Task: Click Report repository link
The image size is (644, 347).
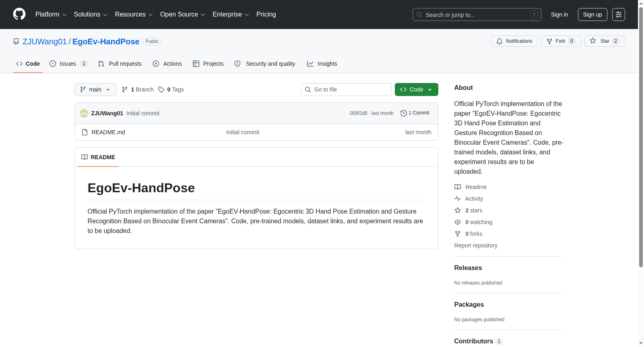Action: coord(476,245)
